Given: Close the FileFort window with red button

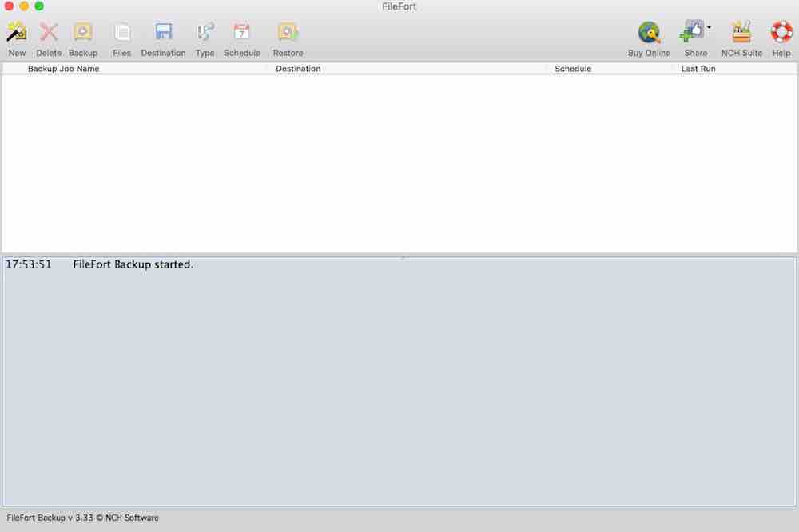Looking at the screenshot, I should (x=9, y=6).
